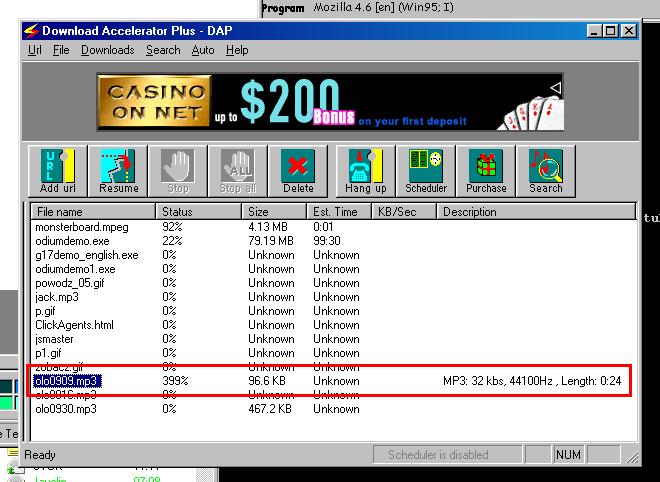Viewport: 660px width, 482px height.
Task: Open the Url menu
Action: [35, 50]
